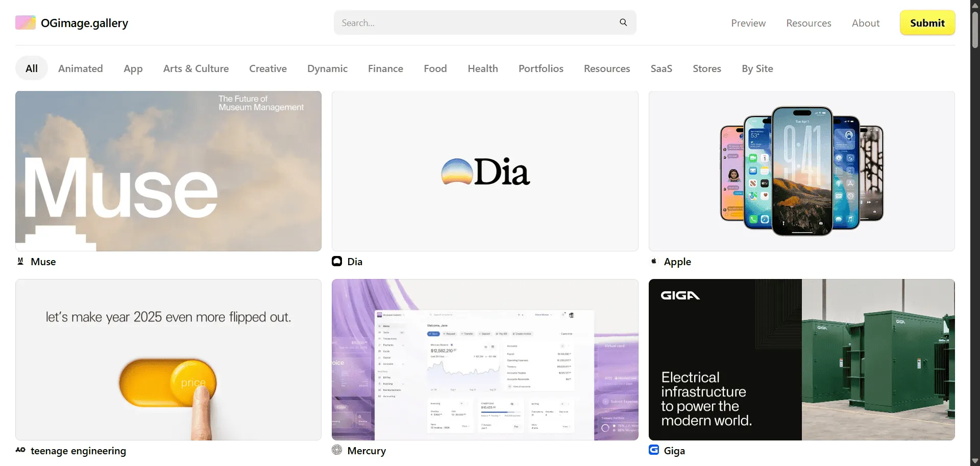This screenshot has width=980, height=466.
Task: Open the By Site filter
Action: coord(757,68)
